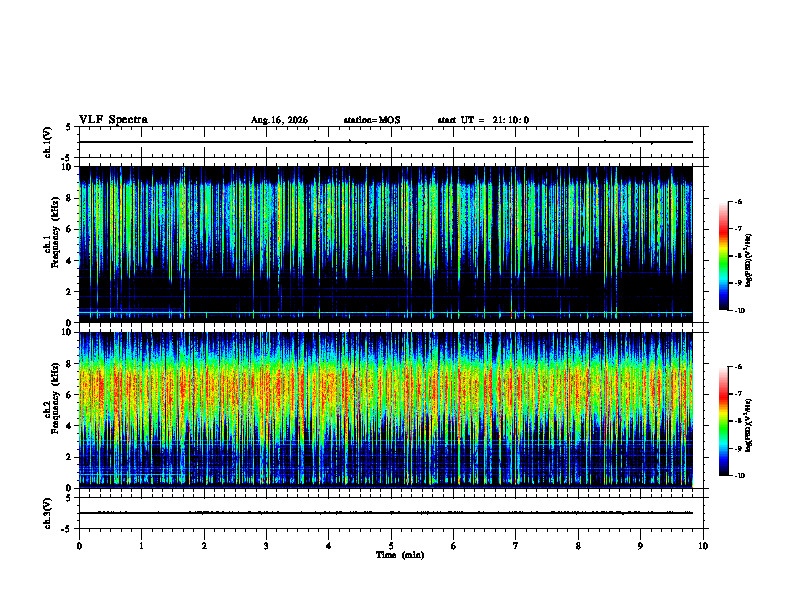792x612 pixels.
Task: Click time axis tick label "2"
Action: (x=204, y=546)
